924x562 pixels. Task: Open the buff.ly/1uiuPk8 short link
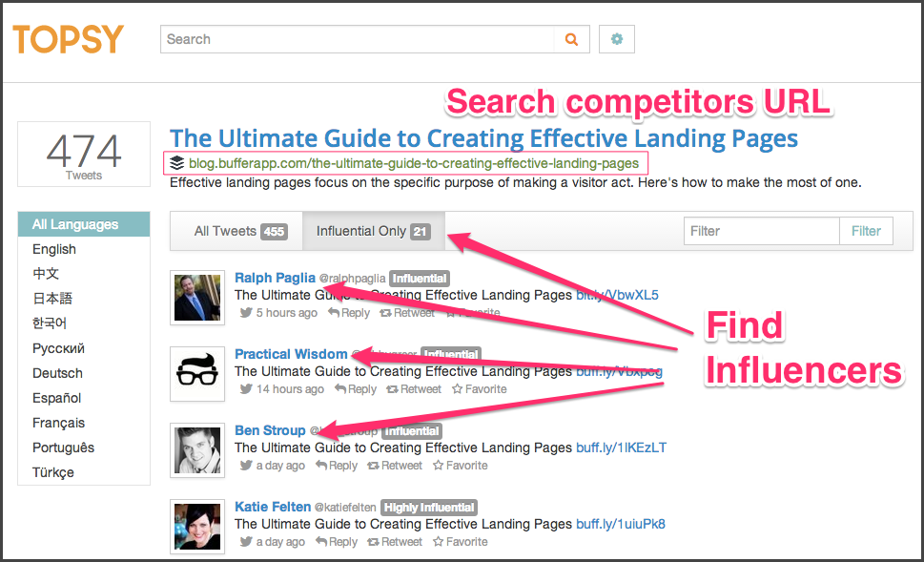pos(621,524)
